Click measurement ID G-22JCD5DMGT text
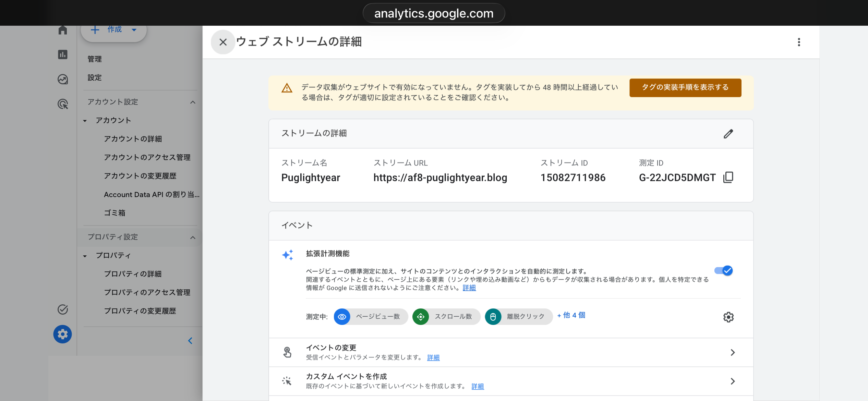This screenshot has width=868, height=401. (677, 178)
